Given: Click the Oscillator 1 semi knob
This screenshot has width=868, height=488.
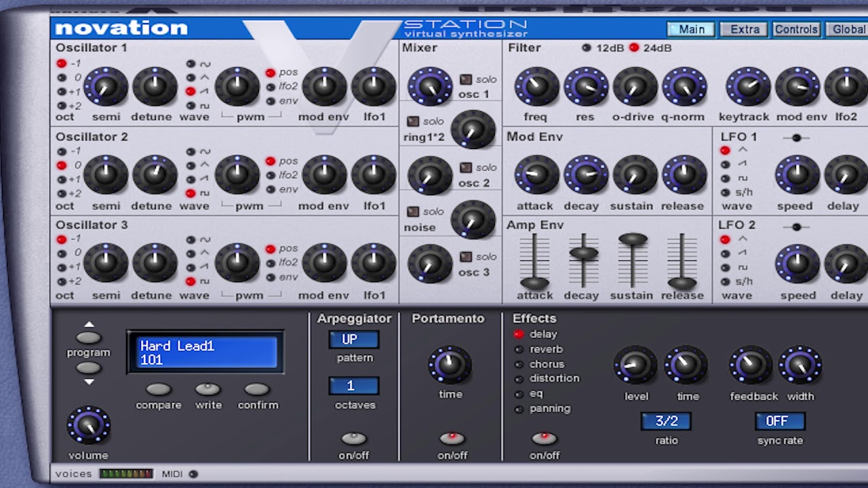Looking at the screenshot, I should pos(106,86).
